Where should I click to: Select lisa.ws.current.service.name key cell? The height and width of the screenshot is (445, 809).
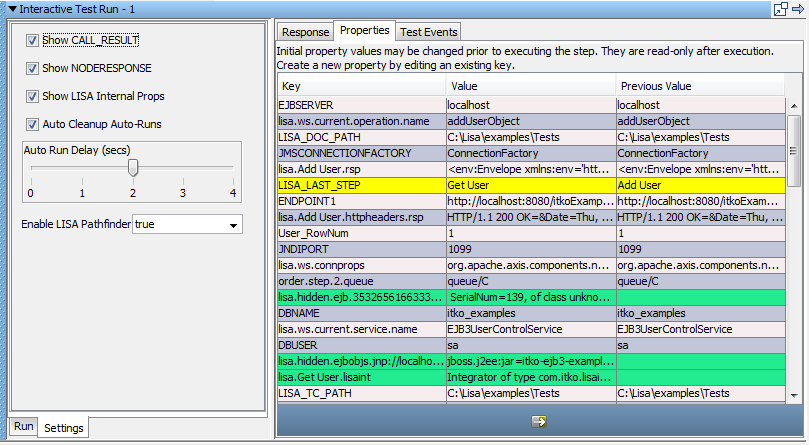pyautogui.click(x=362, y=329)
